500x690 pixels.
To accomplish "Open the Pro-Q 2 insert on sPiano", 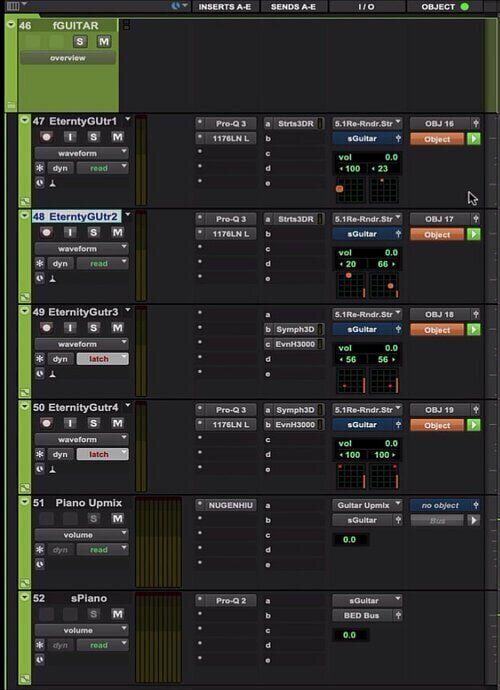I will (231, 601).
